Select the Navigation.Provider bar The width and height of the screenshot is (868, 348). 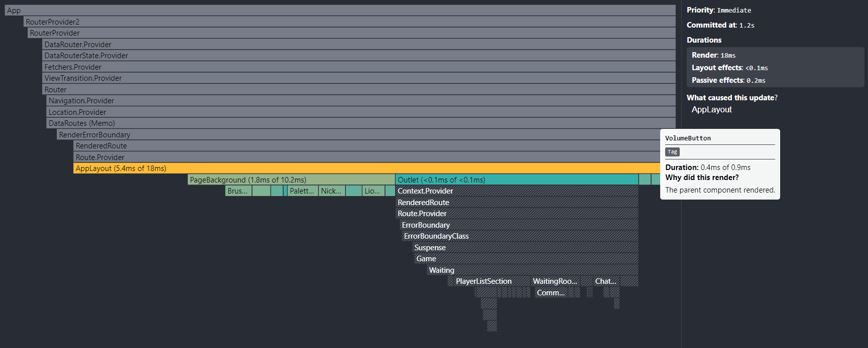tap(361, 101)
